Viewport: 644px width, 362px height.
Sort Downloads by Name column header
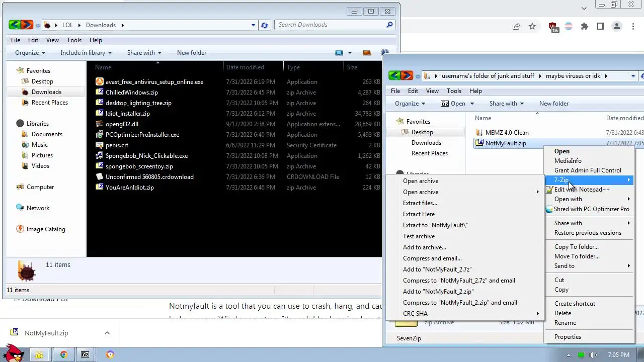click(154, 67)
